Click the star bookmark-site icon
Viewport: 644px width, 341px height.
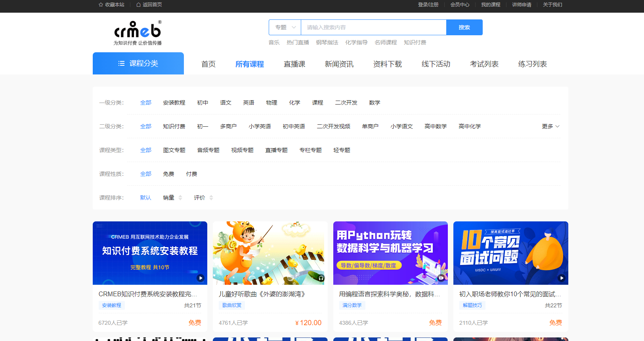pos(101,5)
